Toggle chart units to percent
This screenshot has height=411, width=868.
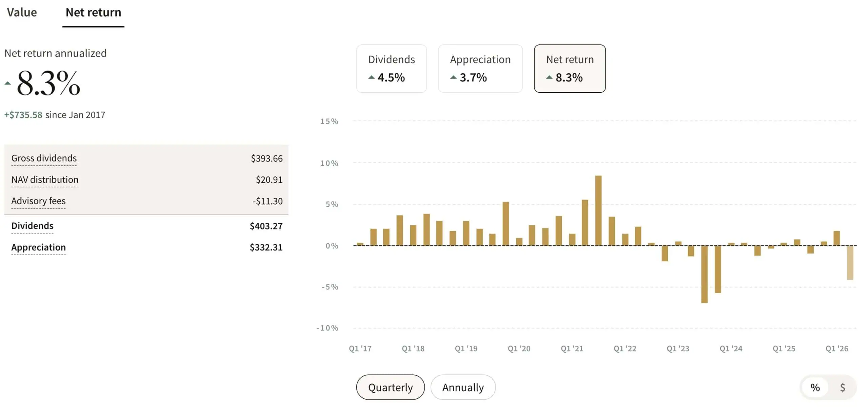coord(815,387)
